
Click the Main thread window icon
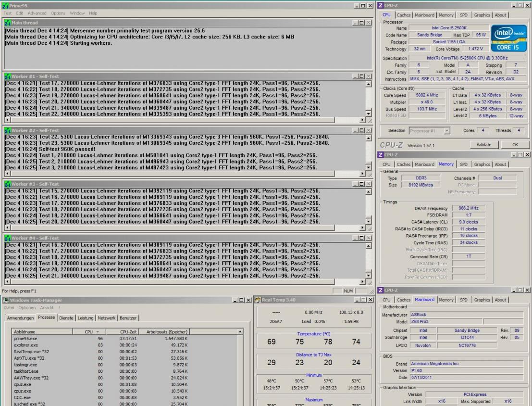click(x=7, y=23)
